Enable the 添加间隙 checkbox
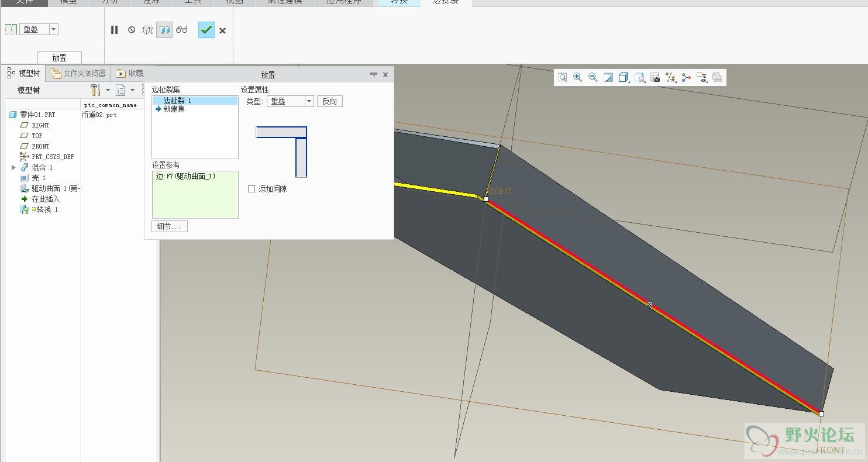Screen dimensions: 868x462 [252, 189]
